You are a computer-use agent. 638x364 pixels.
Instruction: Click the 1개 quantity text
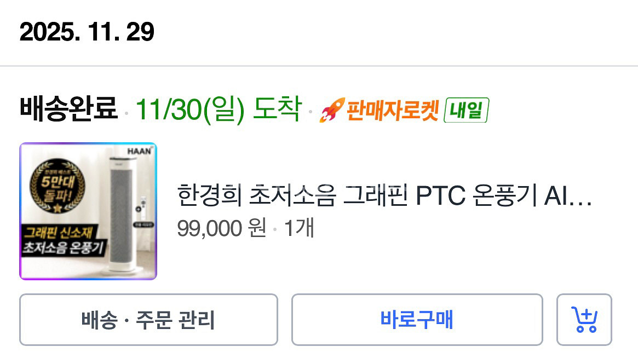point(299,229)
